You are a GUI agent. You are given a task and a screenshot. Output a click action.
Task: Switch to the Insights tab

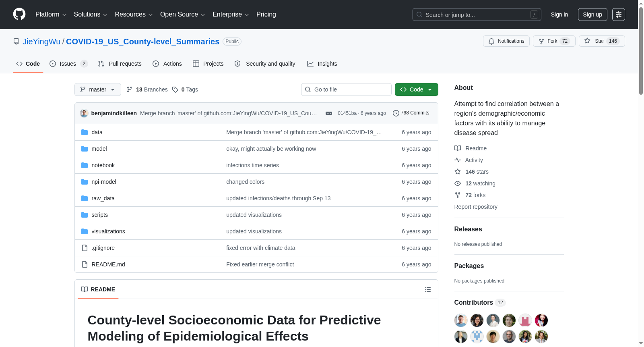pos(322,64)
